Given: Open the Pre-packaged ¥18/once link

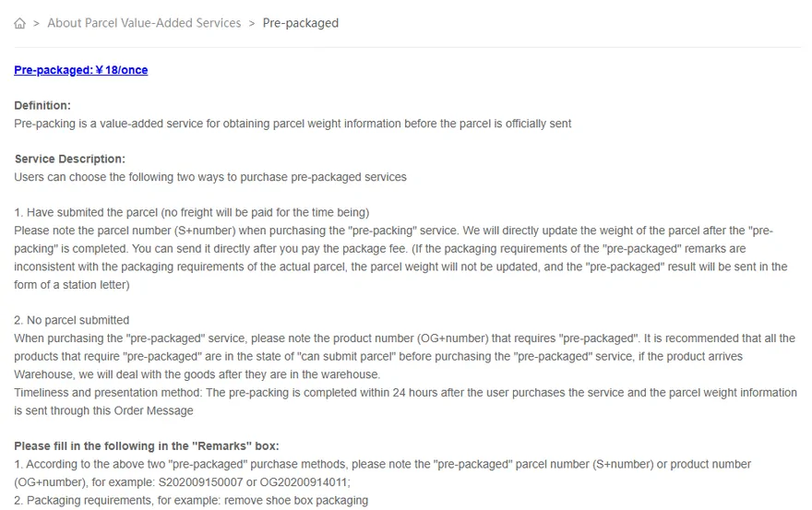Looking at the screenshot, I should coord(81,70).
